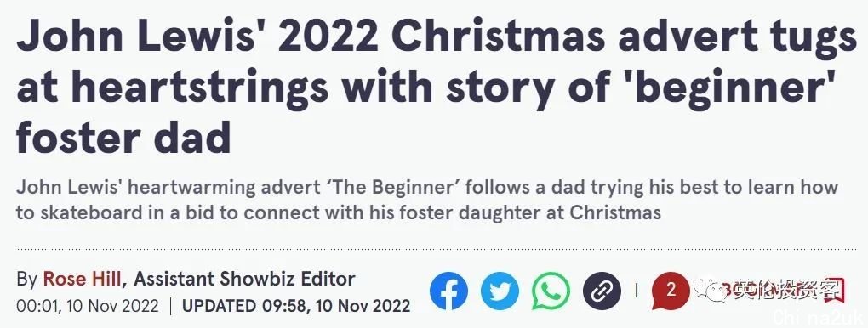
Task: Click the 00:01, 10 Nov 2022 publish time
Action: tap(88, 305)
